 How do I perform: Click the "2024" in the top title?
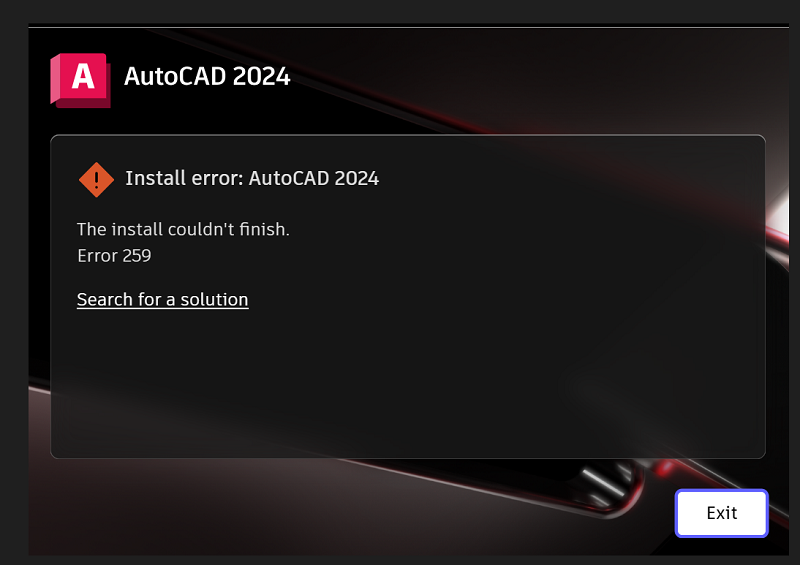pos(261,77)
